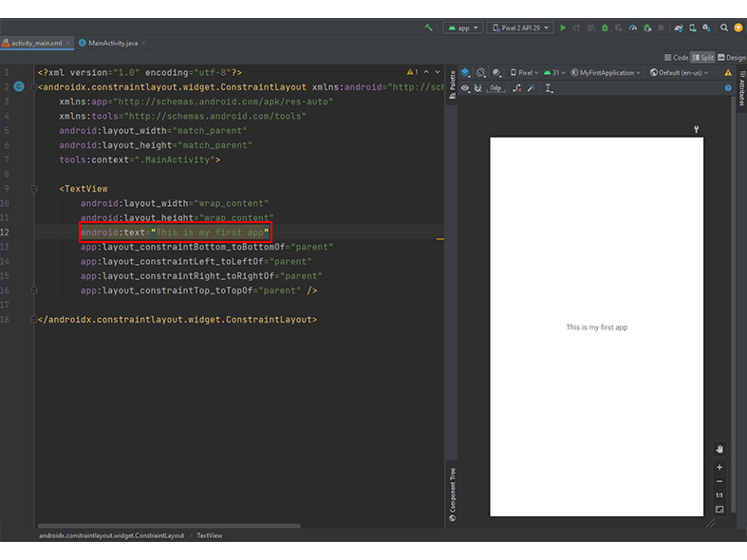Click Zoom to Fit Screen icon
Viewport: 747px width, 560px height.
click(719, 510)
